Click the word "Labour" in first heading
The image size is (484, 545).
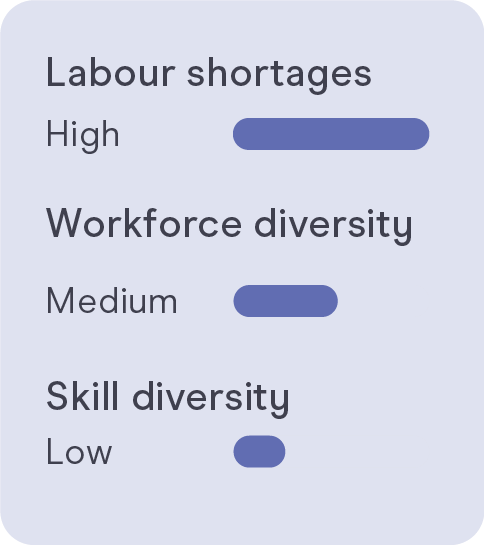111,73
